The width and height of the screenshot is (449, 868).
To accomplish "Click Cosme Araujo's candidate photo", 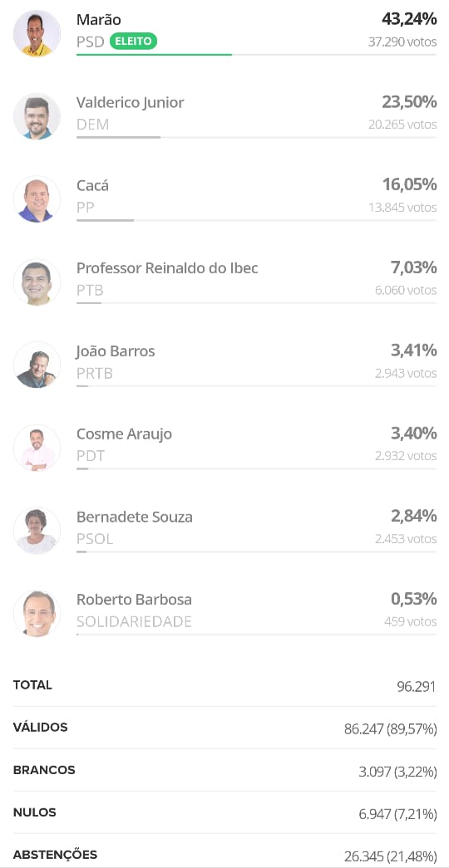I will click(x=37, y=448).
